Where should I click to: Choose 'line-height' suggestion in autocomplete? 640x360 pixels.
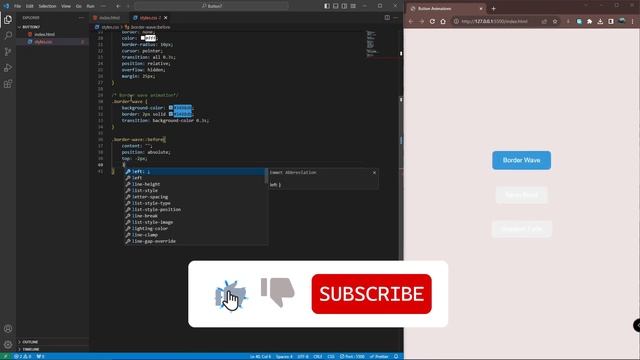(x=195, y=184)
